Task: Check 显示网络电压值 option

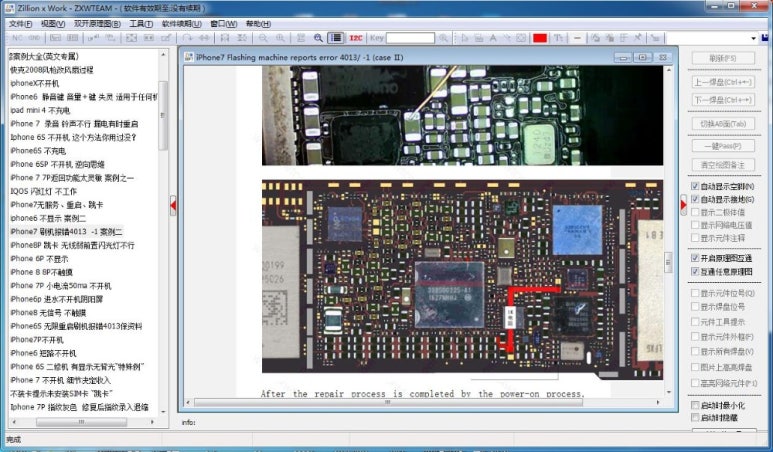Action: [695, 225]
